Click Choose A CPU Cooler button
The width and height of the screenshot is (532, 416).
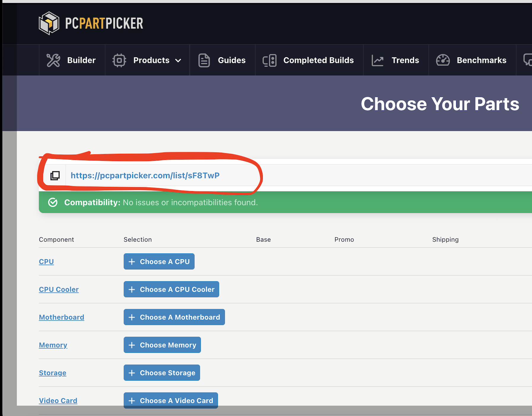tap(171, 289)
